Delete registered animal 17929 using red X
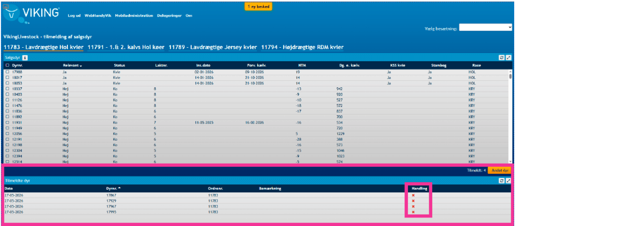 (x=413, y=201)
